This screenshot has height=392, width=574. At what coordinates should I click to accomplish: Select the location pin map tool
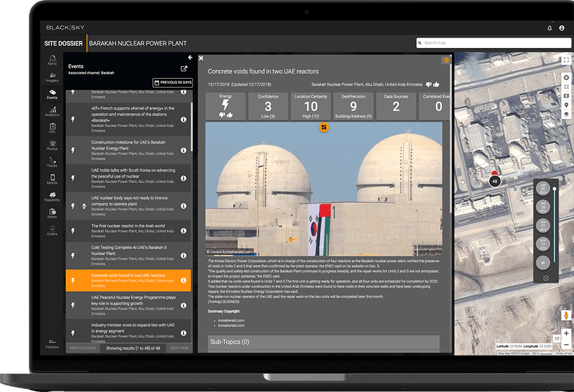[566, 105]
